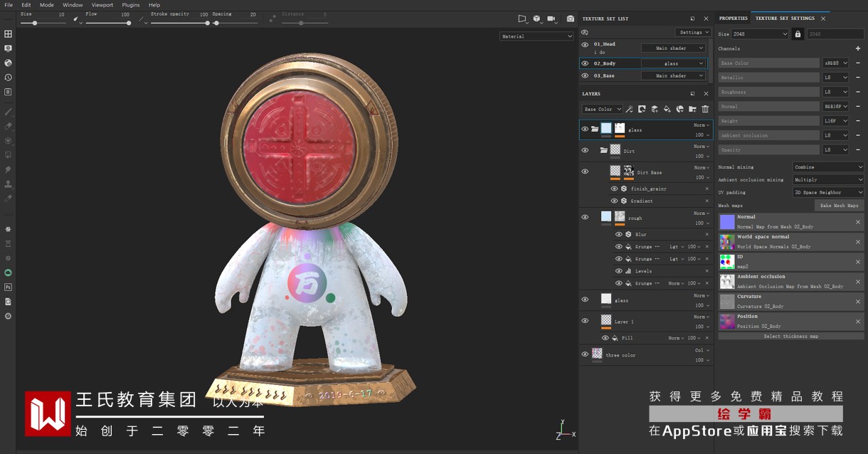Screen dimensions: 868x454
Task: Click the add fill layer bucket icon
Action: pyautogui.click(x=667, y=109)
